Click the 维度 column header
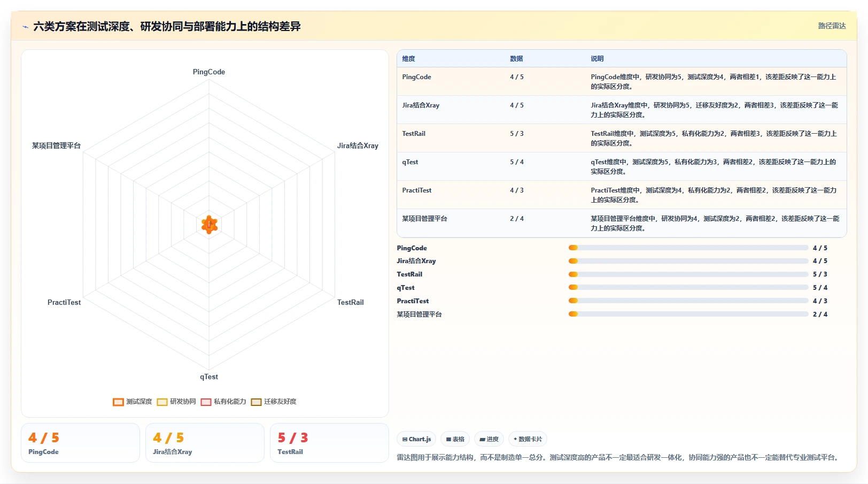Image resolution: width=868 pixels, height=484 pixels. tap(408, 59)
